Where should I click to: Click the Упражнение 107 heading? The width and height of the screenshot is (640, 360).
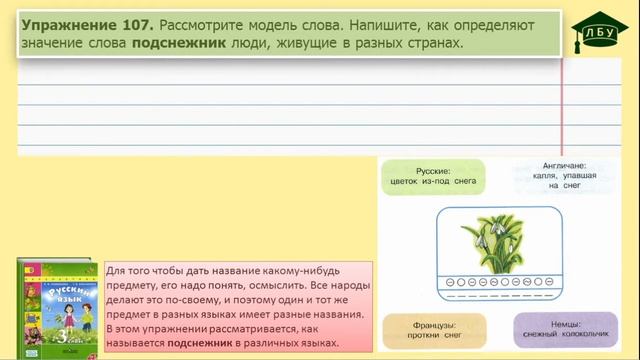click(x=88, y=25)
